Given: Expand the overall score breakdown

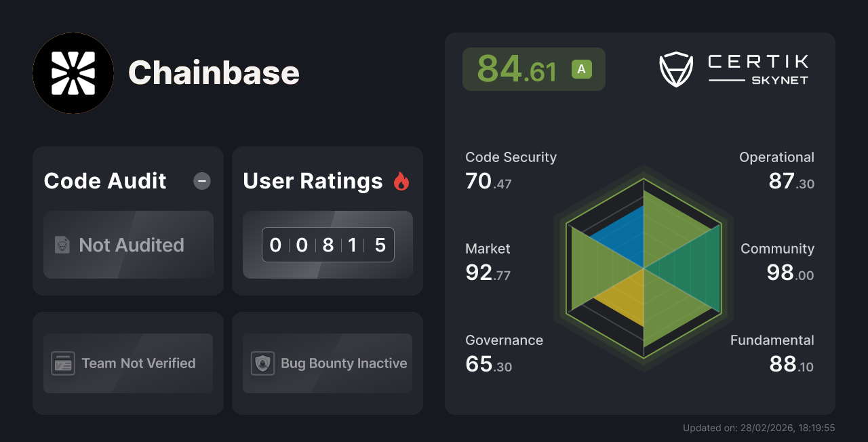Looking at the screenshot, I should 534,68.
